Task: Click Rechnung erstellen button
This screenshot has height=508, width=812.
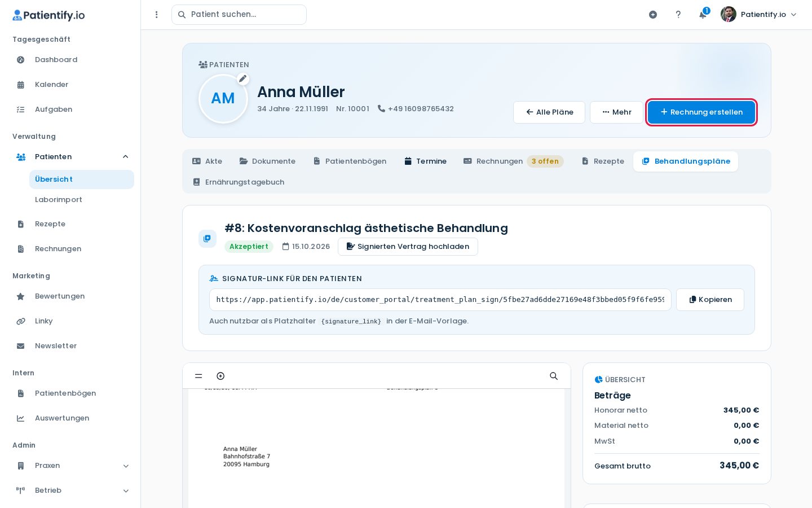Action: pyautogui.click(x=701, y=112)
